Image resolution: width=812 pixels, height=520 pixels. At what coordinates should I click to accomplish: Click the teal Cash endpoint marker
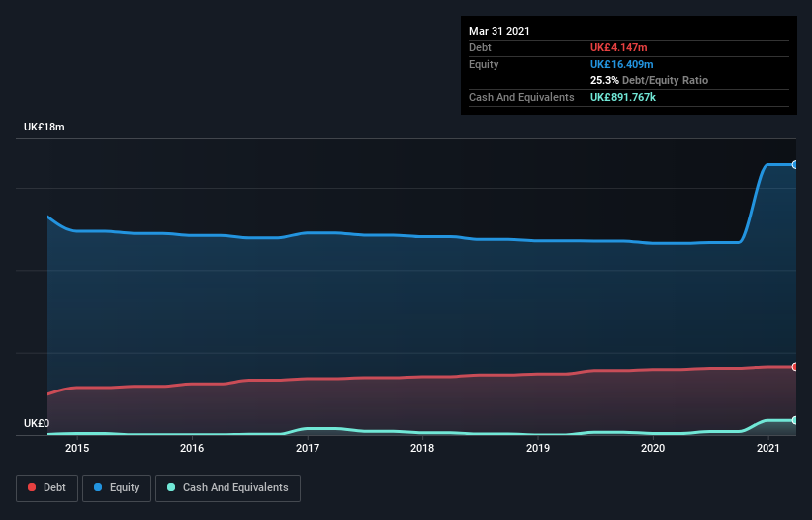point(795,420)
